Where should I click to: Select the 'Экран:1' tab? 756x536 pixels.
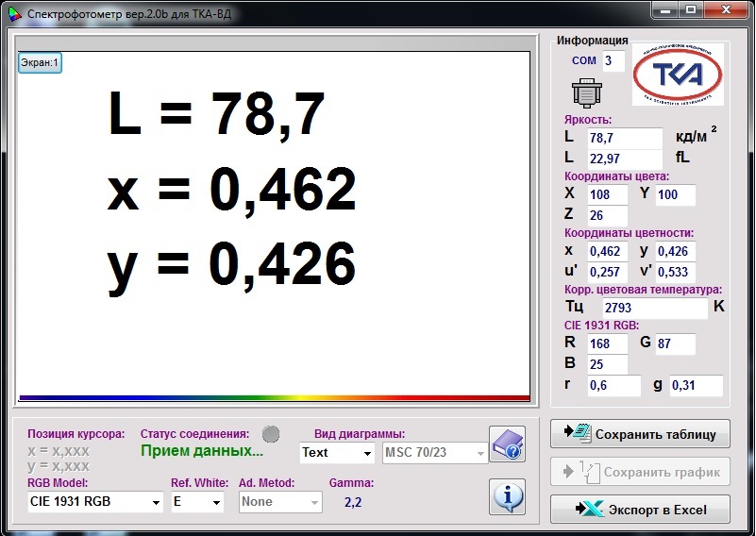(41, 63)
